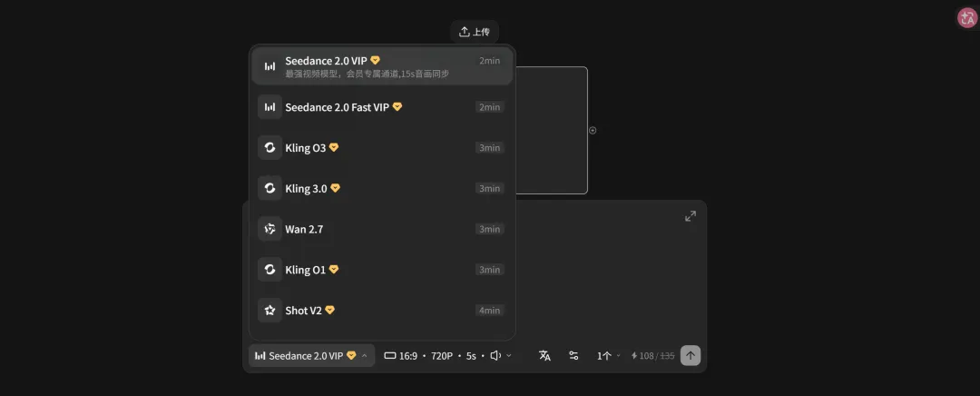Screen dimensions: 980x396
Task: Click VIP diamond badge next to Kling O1
Action: pos(334,270)
